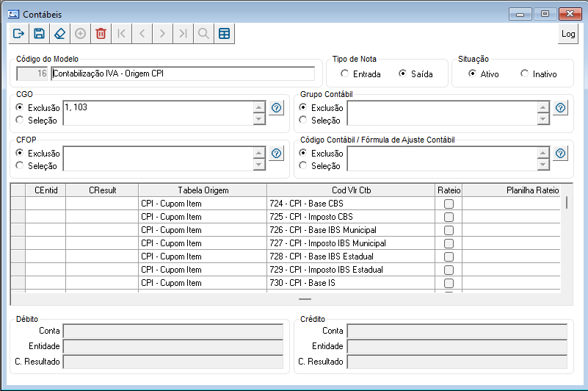Image resolution: width=588 pixels, height=391 pixels.
Task: Click the exit/leave screen toolbar icon
Action: point(19,33)
